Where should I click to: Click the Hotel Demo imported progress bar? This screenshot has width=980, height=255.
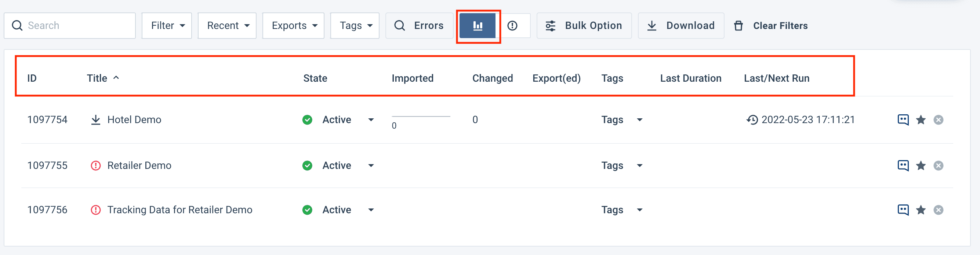tap(421, 117)
